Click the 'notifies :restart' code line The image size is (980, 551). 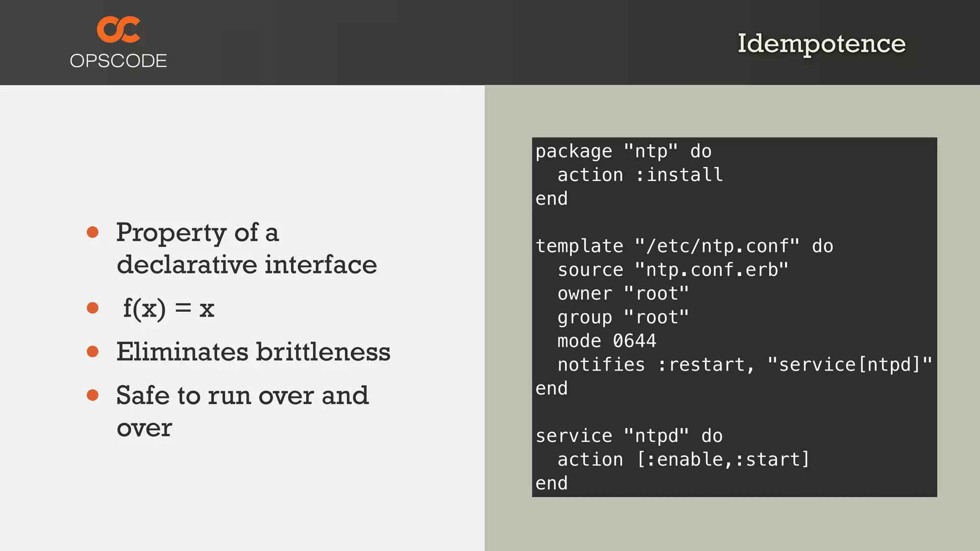[745, 365]
